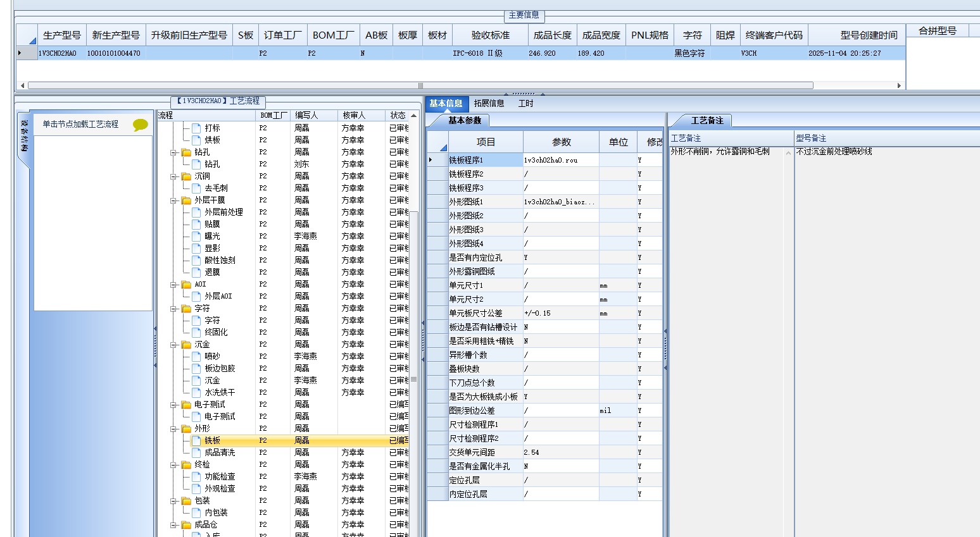
Task: Click the 单击节点加载工艺流程 label
Action: (x=80, y=125)
